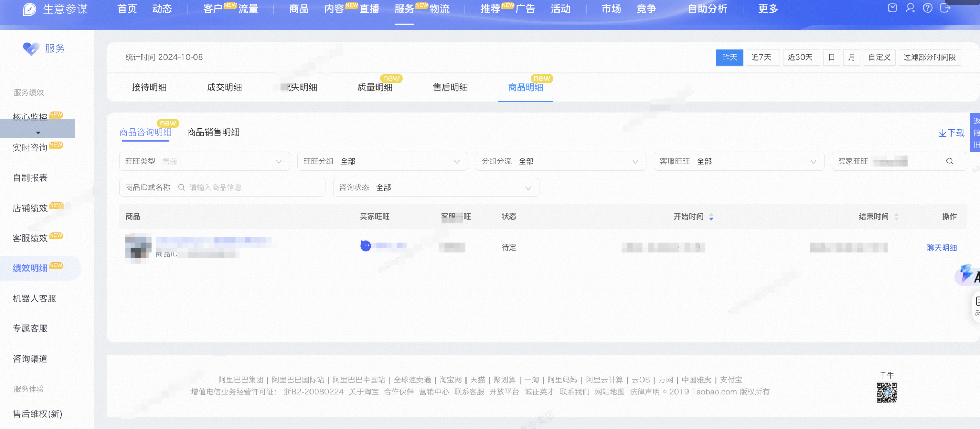Open the 广告 top menu
Viewport: 980px width, 429px height.
pyautogui.click(x=525, y=9)
